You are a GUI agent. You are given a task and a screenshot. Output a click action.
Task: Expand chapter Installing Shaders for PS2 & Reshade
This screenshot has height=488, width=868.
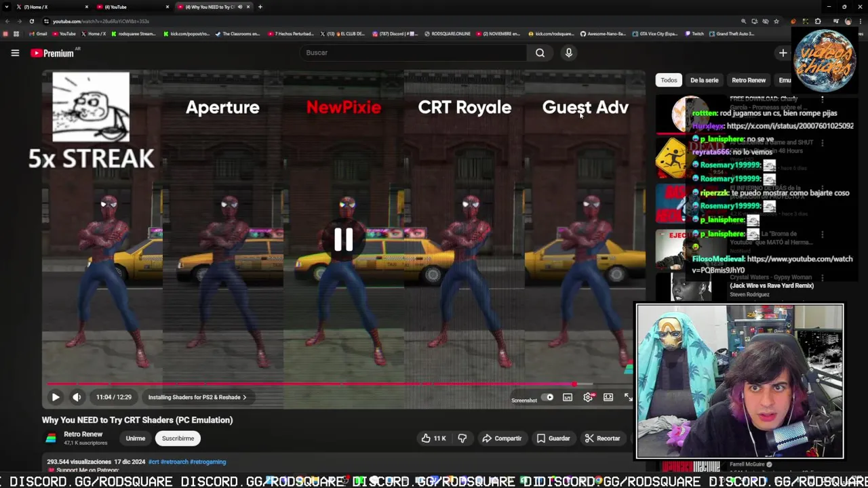coord(197,397)
